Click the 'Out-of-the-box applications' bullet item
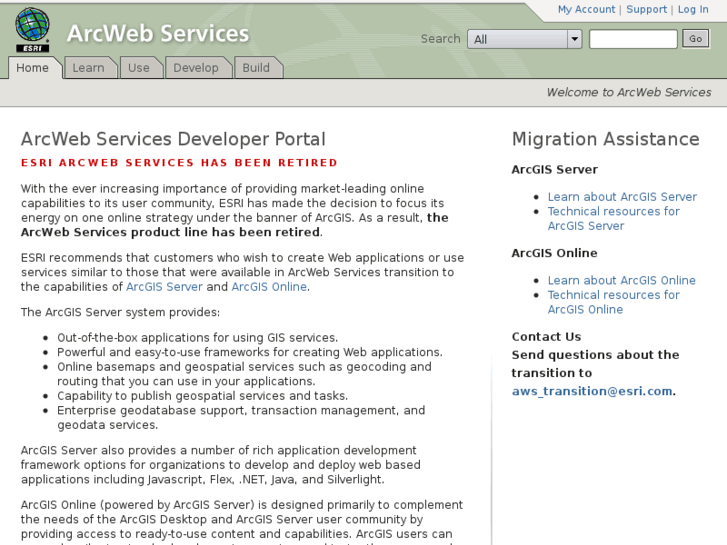The width and height of the screenshot is (727, 545). [198, 338]
